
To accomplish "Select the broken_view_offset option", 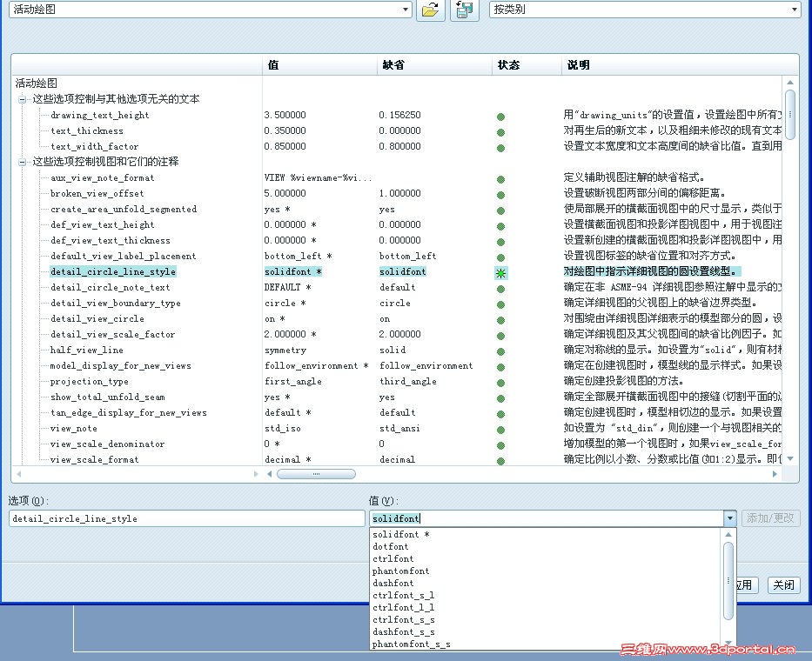I will pos(97,193).
